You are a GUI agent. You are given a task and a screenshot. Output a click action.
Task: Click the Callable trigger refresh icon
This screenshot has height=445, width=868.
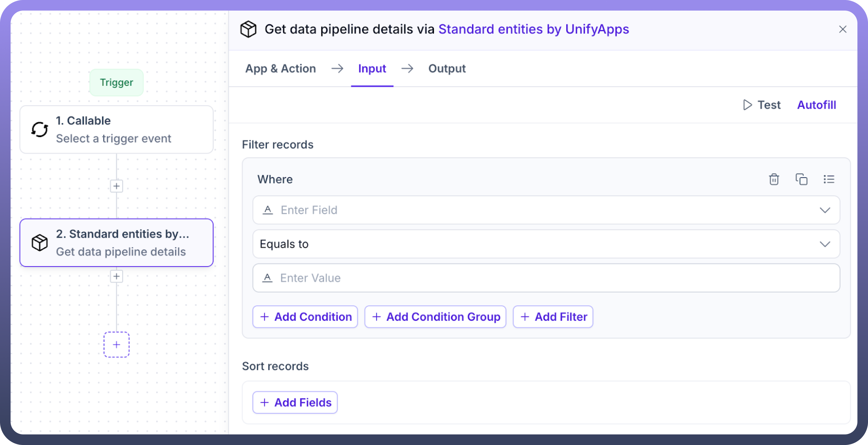click(x=40, y=129)
